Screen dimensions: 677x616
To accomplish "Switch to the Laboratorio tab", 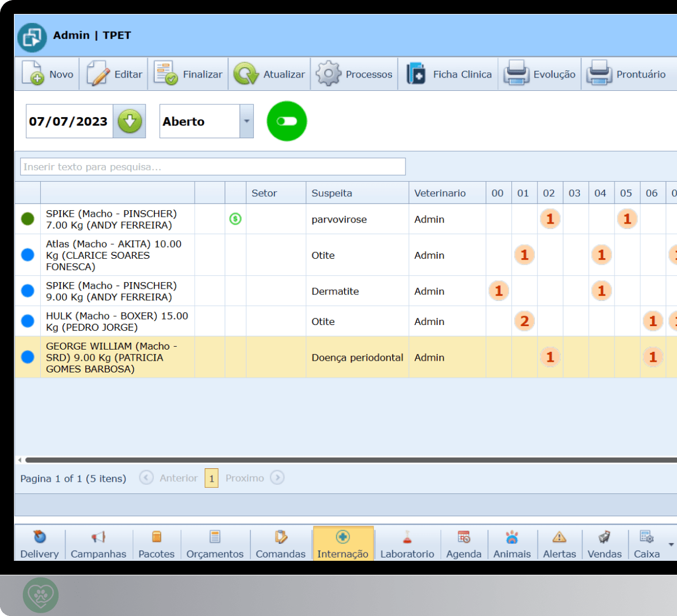I will (x=407, y=544).
